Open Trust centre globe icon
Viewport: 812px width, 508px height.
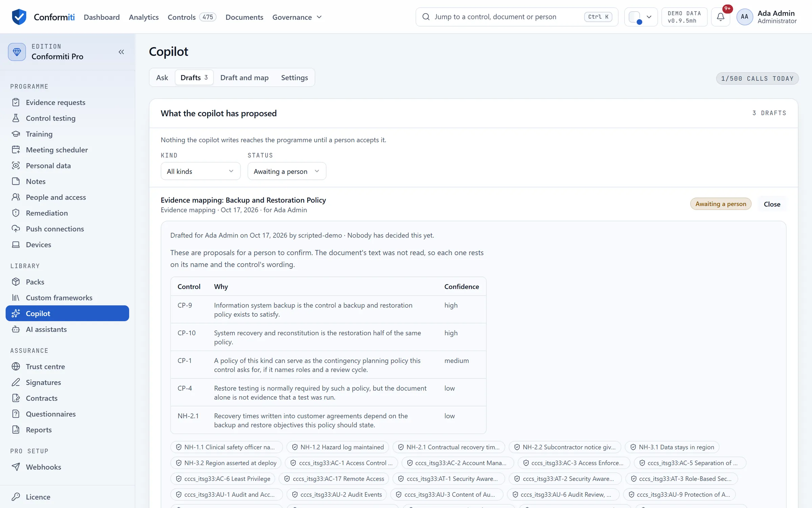tap(16, 366)
